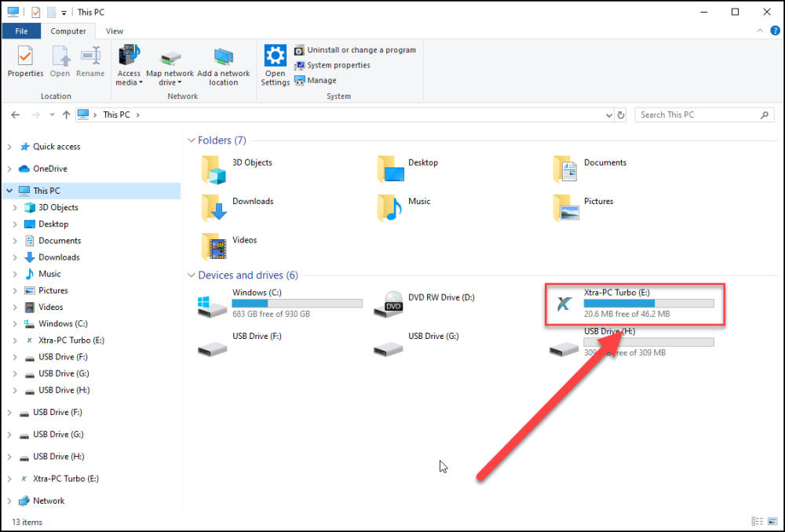
Task: Open System properties from the ribbon
Action: 331,65
